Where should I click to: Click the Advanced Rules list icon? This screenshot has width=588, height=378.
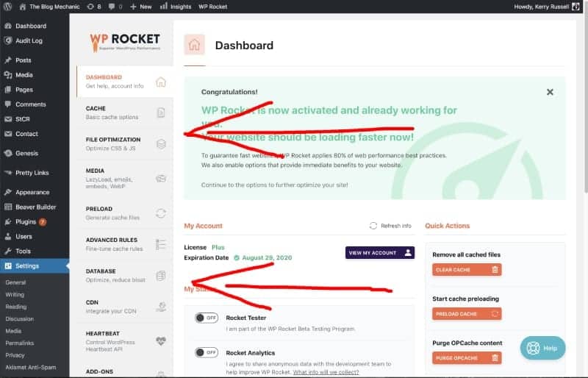click(x=161, y=244)
